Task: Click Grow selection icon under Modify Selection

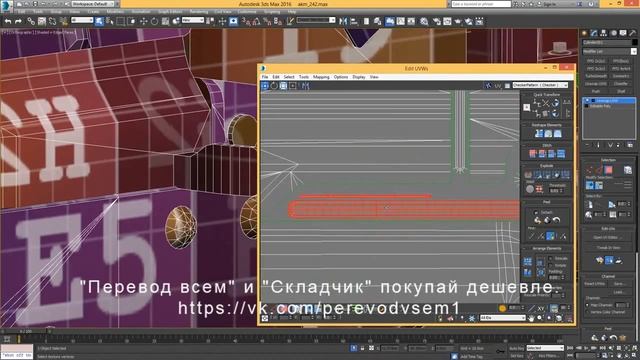Action: pyautogui.click(x=590, y=186)
